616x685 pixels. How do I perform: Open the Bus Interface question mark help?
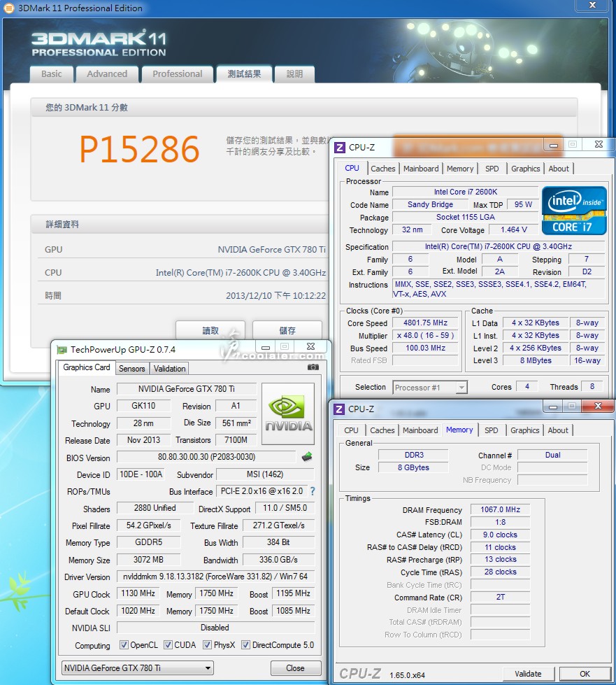pyautogui.click(x=313, y=491)
